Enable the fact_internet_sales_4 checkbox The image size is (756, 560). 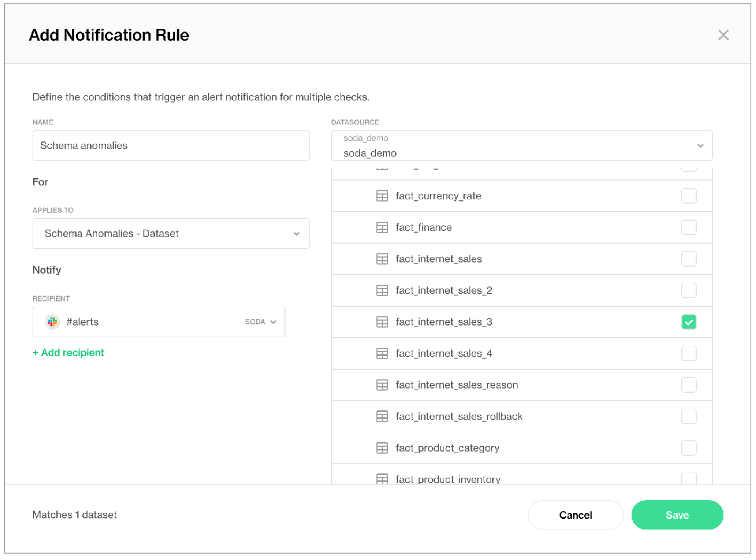pos(689,354)
